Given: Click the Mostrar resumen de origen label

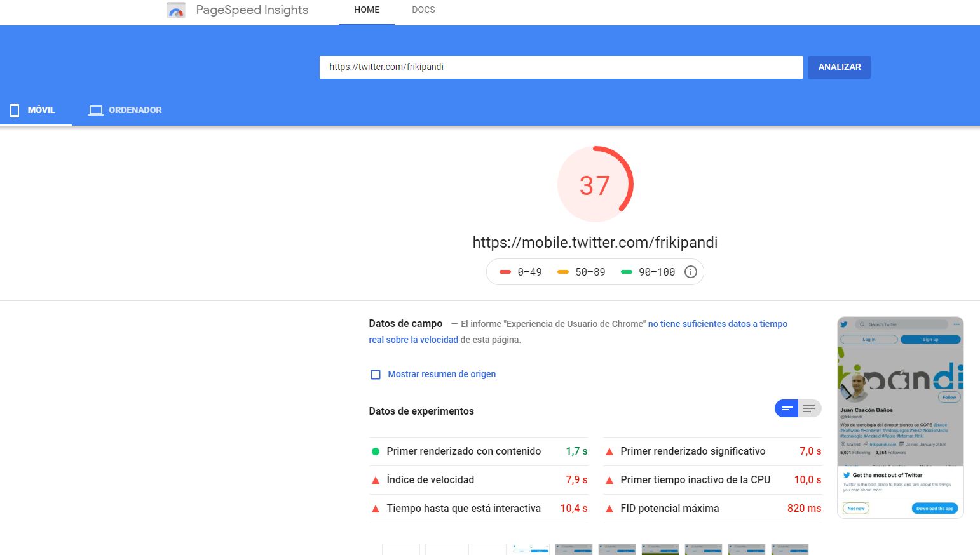Looking at the screenshot, I should [x=442, y=374].
